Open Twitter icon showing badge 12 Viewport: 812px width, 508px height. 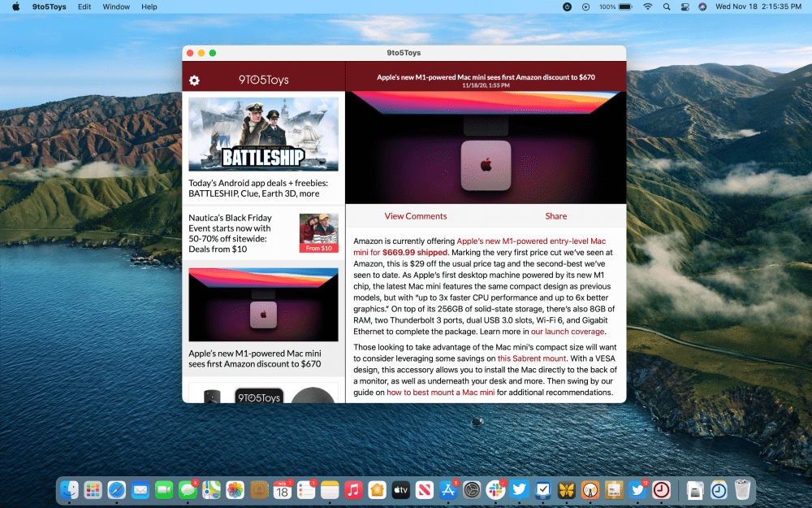point(638,489)
